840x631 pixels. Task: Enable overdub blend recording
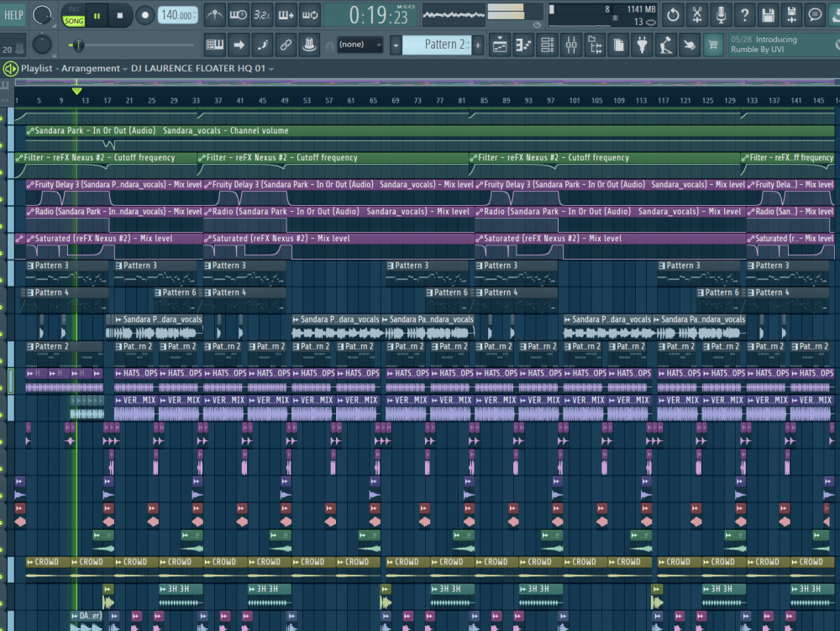[x=286, y=15]
